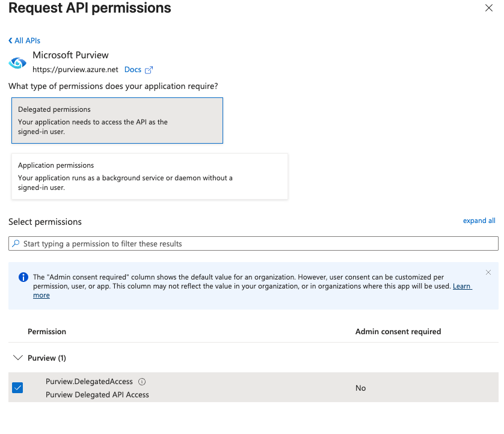Close the Request API permissions panel
504x434 pixels.
(489, 8)
